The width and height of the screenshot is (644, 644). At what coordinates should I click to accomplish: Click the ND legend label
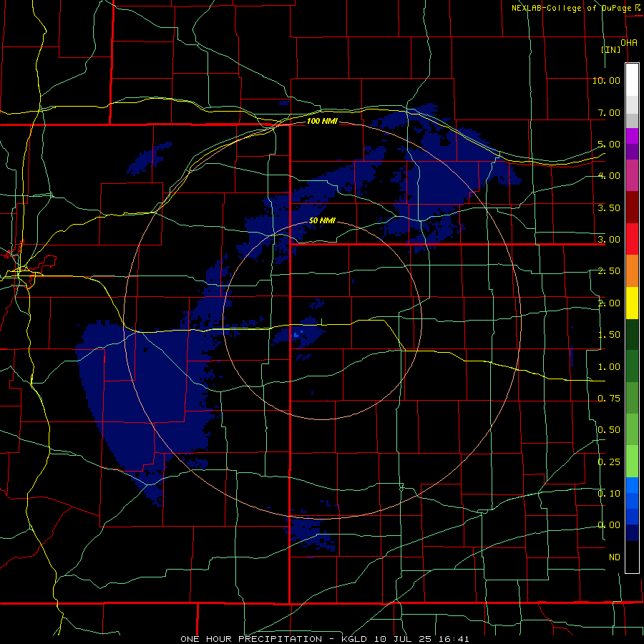point(615,557)
